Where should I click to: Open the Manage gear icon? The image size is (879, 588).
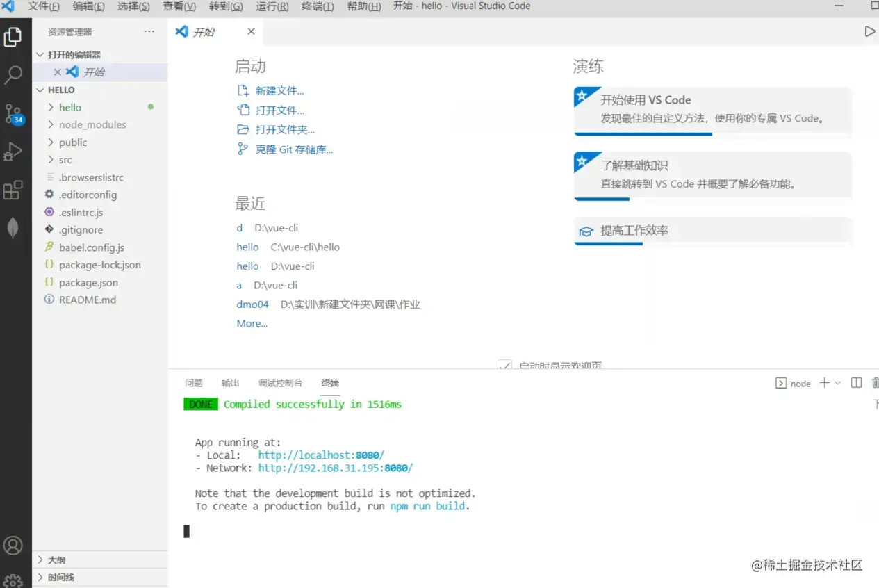click(13, 580)
